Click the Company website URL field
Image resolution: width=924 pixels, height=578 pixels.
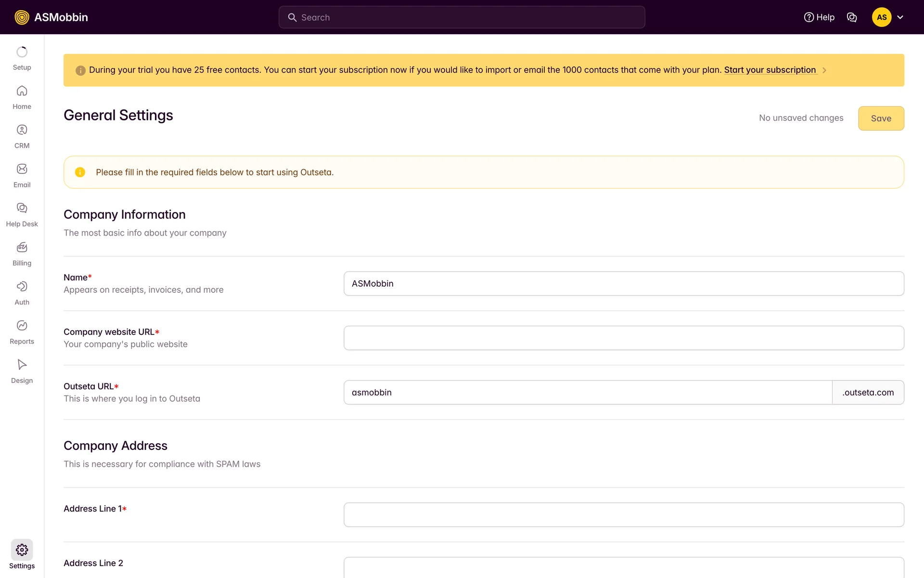[x=624, y=338]
